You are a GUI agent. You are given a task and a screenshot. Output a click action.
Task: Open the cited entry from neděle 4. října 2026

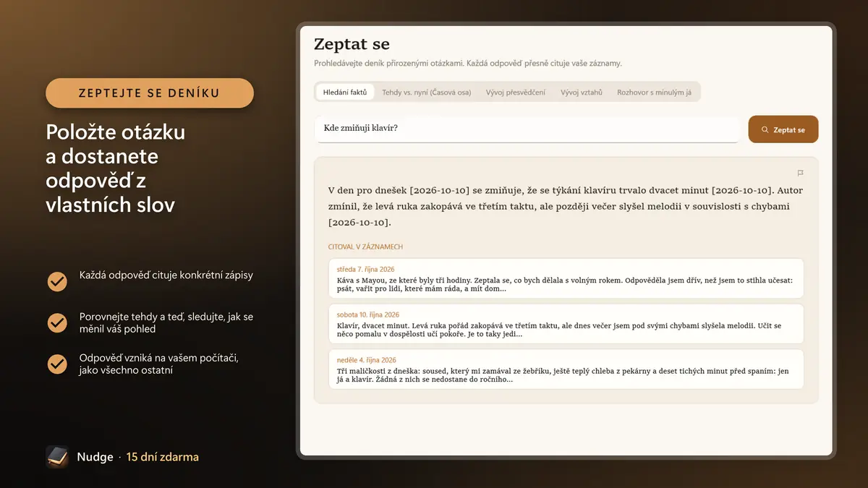tap(566, 369)
